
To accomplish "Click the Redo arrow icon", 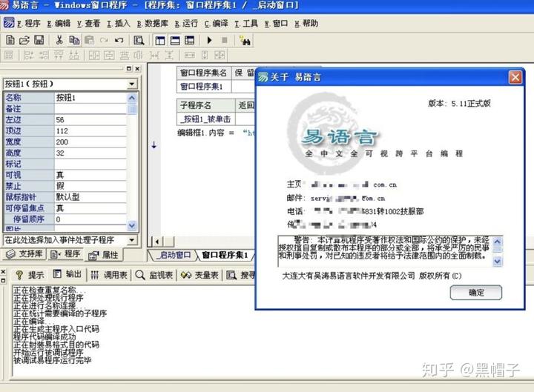I will click(104, 40).
